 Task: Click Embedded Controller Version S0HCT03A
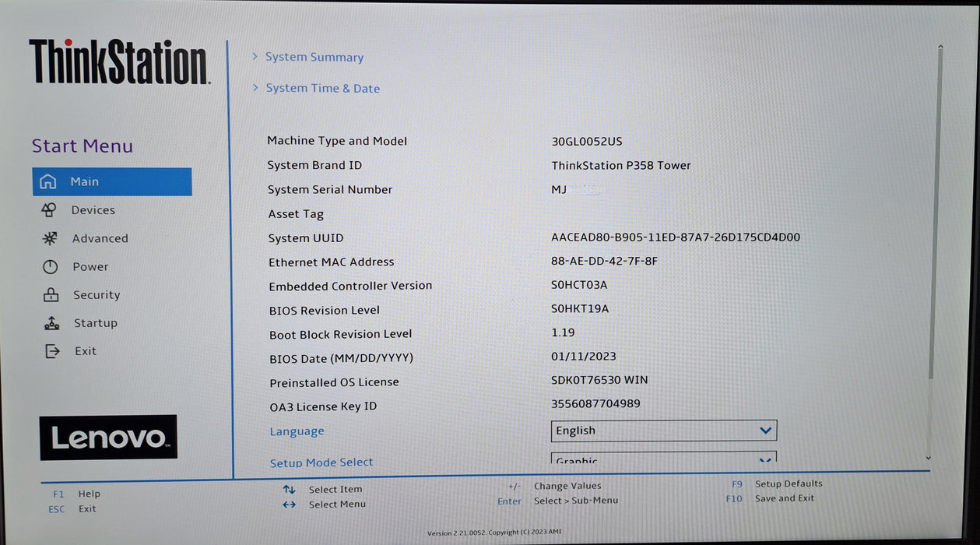(x=579, y=285)
